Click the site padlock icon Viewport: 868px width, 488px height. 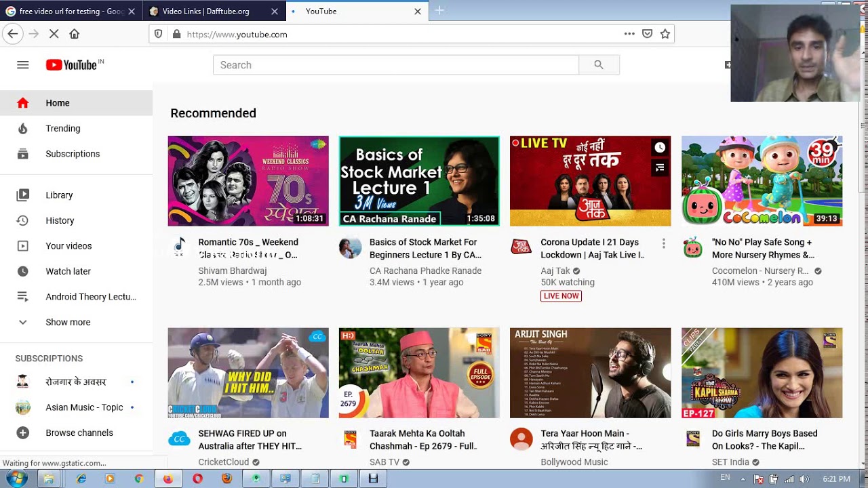[x=176, y=34]
